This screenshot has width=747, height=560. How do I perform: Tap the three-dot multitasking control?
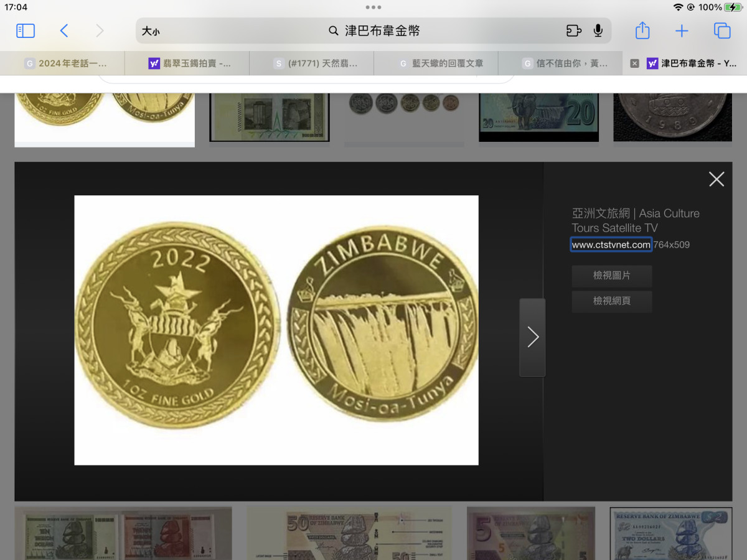(374, 7)
